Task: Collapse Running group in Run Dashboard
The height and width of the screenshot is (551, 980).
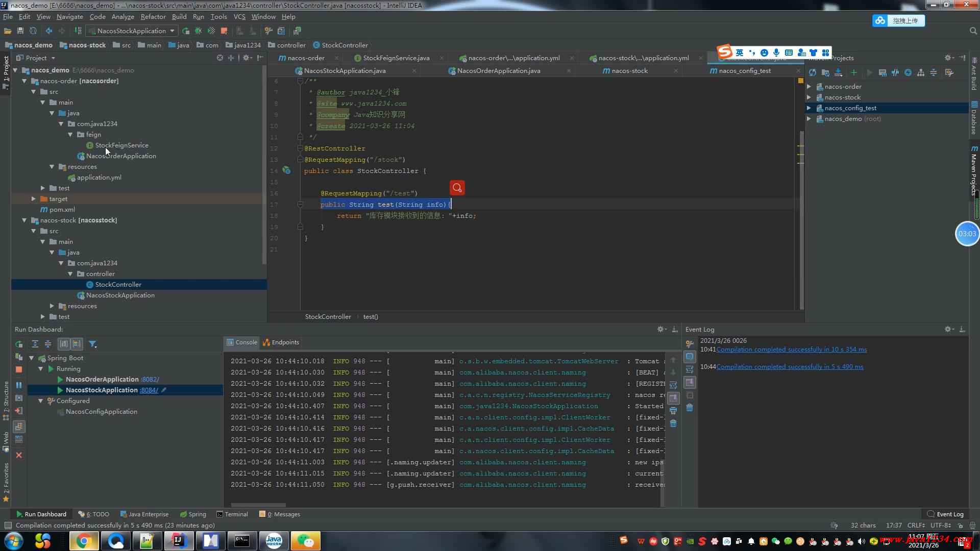Action: pyautogui.click(x=41, y=369)
